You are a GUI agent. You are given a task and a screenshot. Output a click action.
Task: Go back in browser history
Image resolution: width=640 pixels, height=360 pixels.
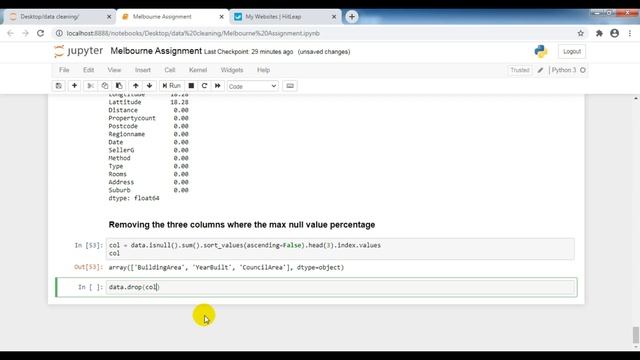[x=11, y=33]
